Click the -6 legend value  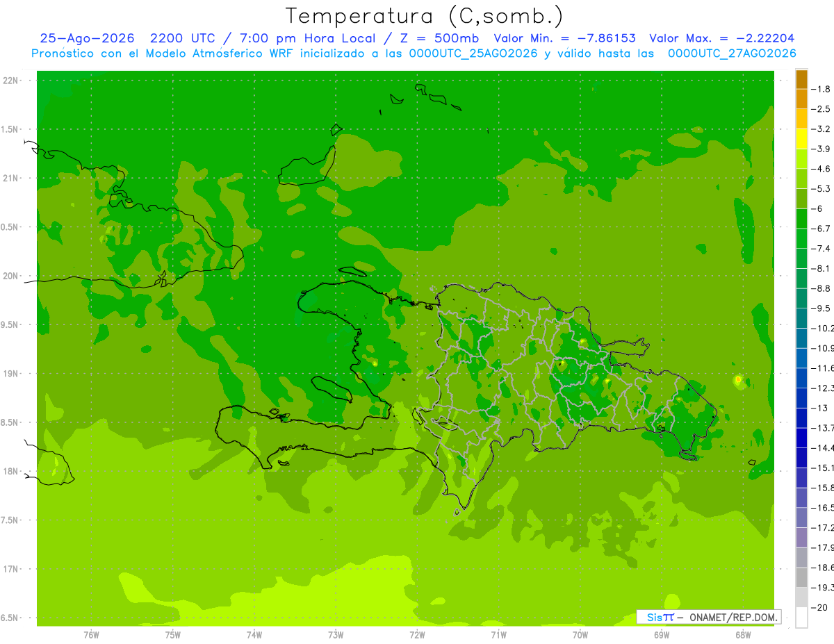click(x=819, y=208)
